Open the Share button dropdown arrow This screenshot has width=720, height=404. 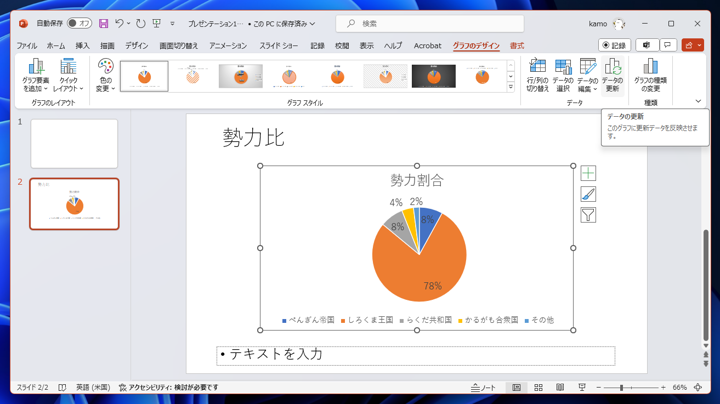tap(699, 45)
